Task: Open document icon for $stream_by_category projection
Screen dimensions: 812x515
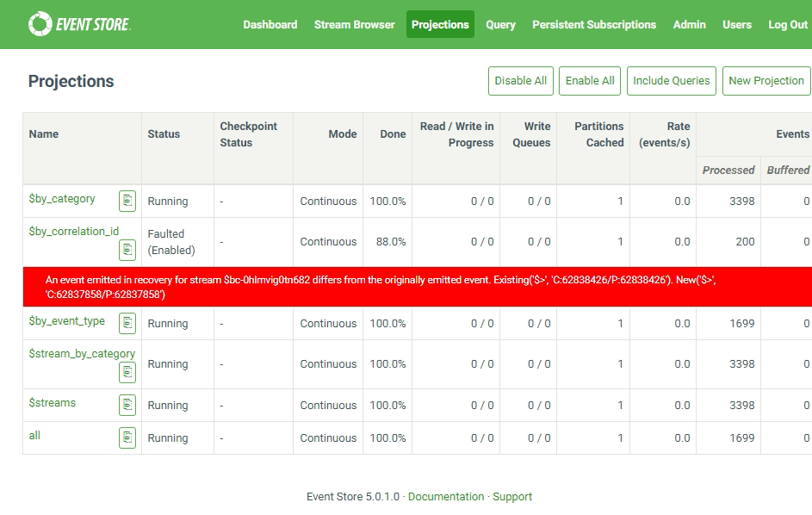Action: (127, 373)
